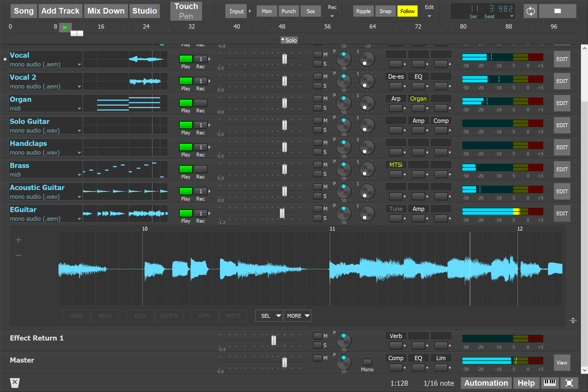Click the Undo button below the waveform
This screenshot has width=588, height=392.
point(76,316)
